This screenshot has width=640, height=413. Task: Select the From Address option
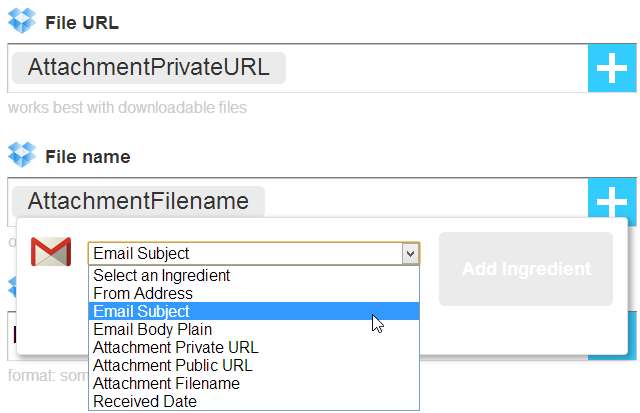pos(143,293)
